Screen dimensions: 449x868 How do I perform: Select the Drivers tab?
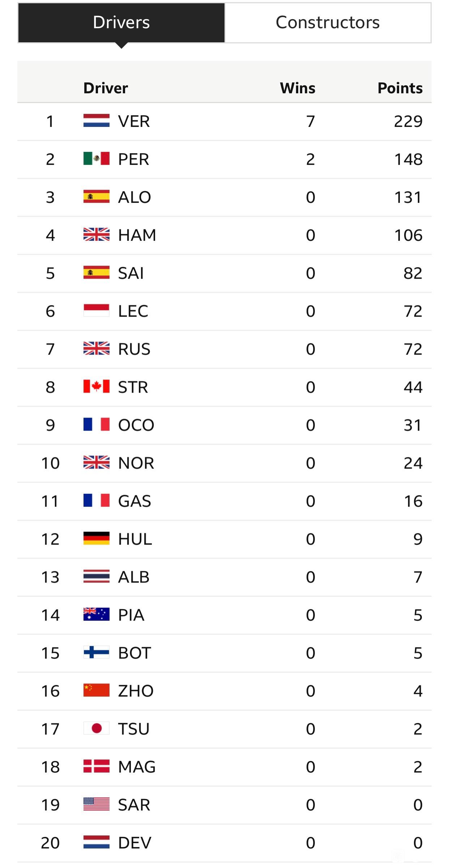(121, 23)
